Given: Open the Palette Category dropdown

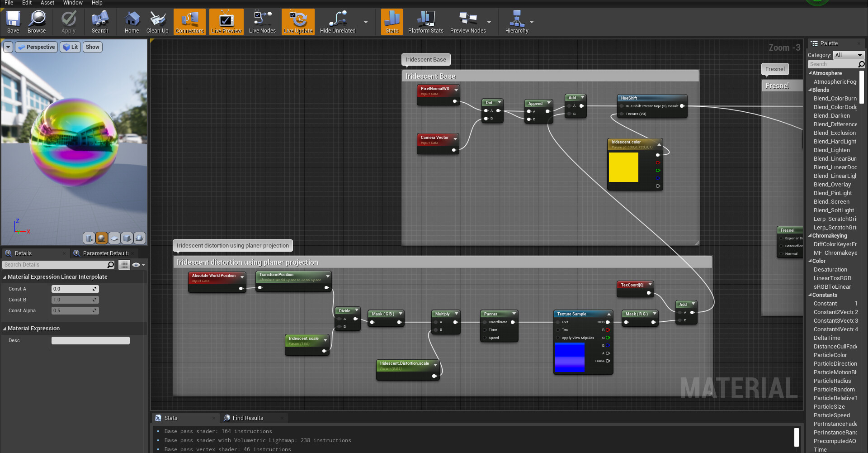Looking at the screenshot, I should coord(848,55).
